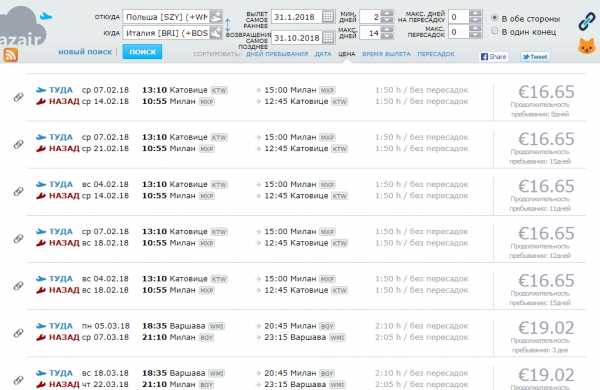The image size is (600, 390).
Task: Sort results by ЦЕНА
Action: [x=346, y=54]
